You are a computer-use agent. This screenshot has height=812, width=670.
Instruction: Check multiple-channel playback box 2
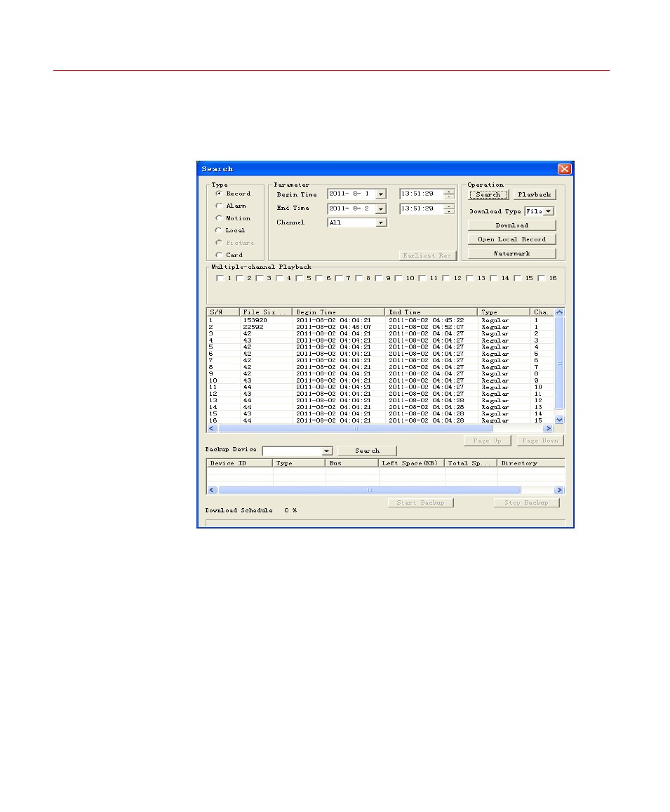click(x=240, y=278)
